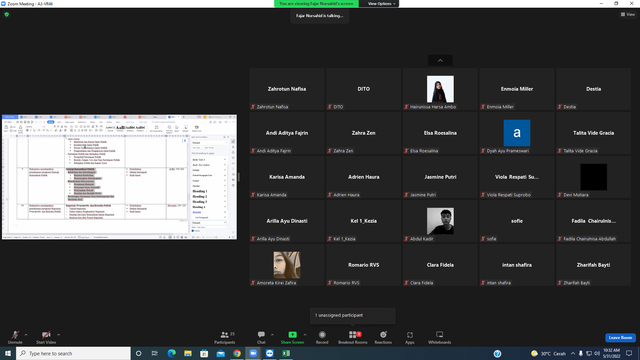Select Zharifah Bayti's participant tile

[593, 265]
